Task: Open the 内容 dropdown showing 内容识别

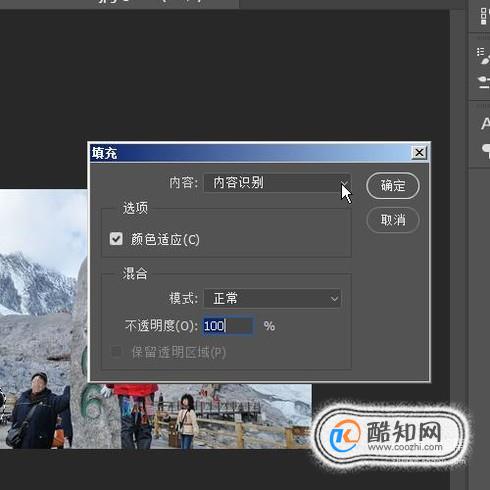Action: coord(277,183)
